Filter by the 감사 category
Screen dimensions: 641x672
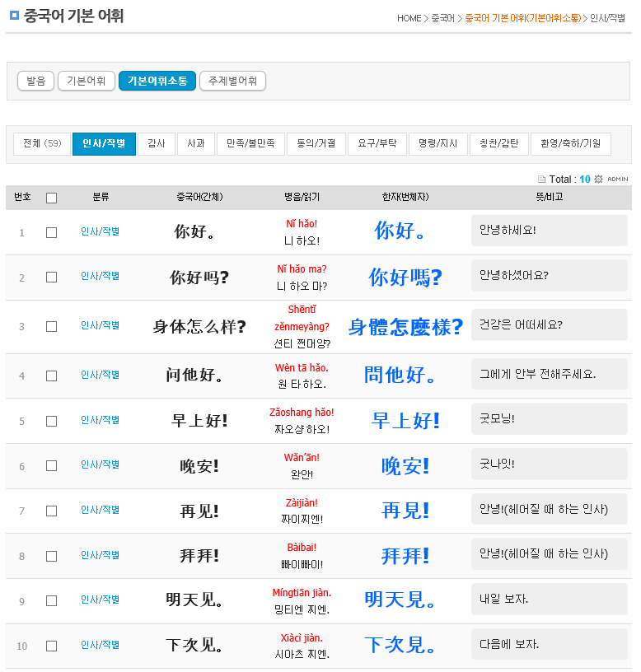[156, 143]
